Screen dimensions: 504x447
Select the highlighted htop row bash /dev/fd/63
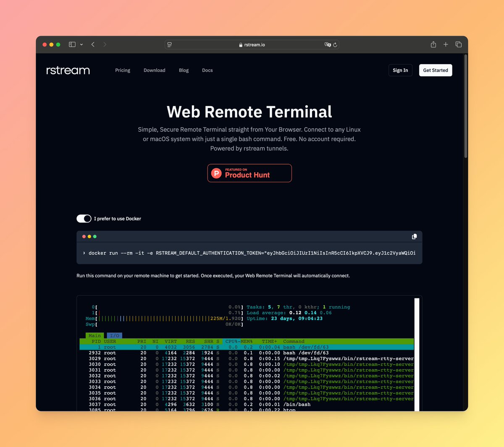[x=247, y=347]
